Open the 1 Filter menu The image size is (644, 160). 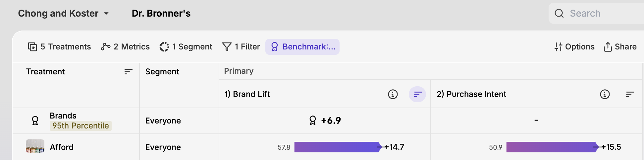241,47
